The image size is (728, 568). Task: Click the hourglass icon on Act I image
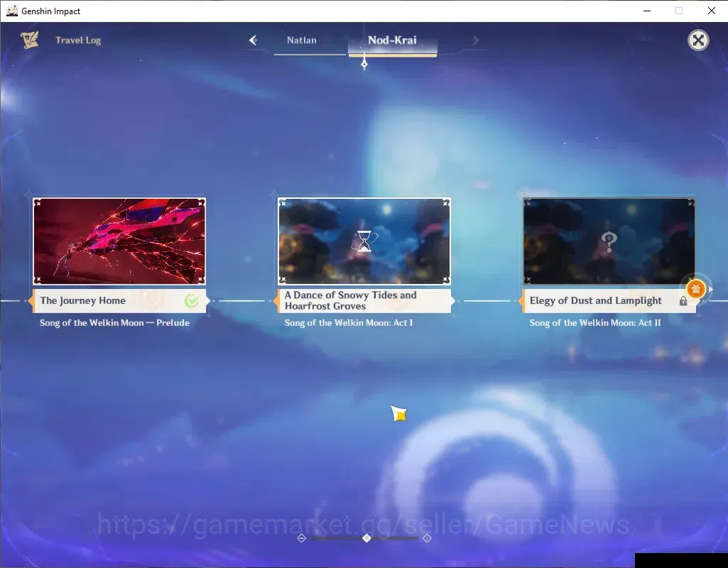click(364, 241)
